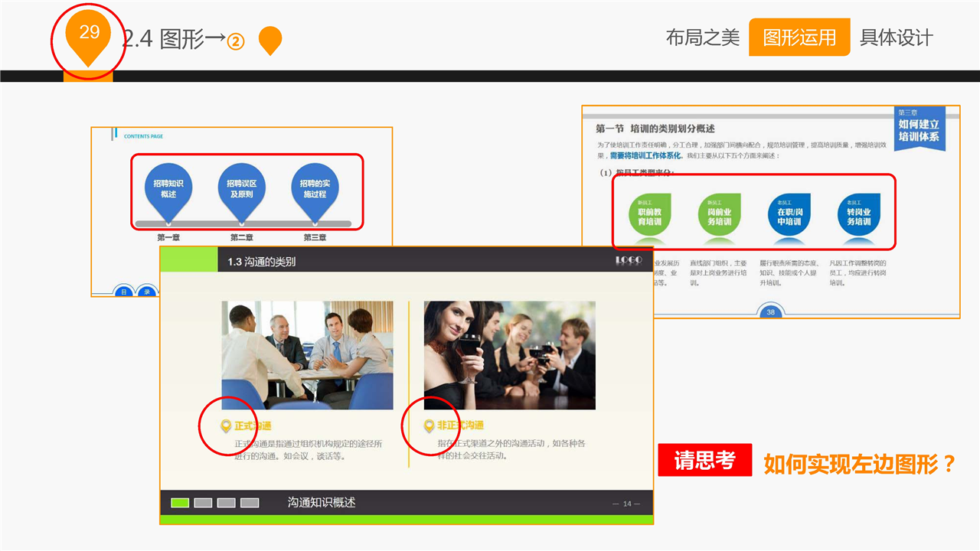Screen dimensions: 980x551
Task: Click the green 岗前业务培训 shape
Action: click(719, 215)
